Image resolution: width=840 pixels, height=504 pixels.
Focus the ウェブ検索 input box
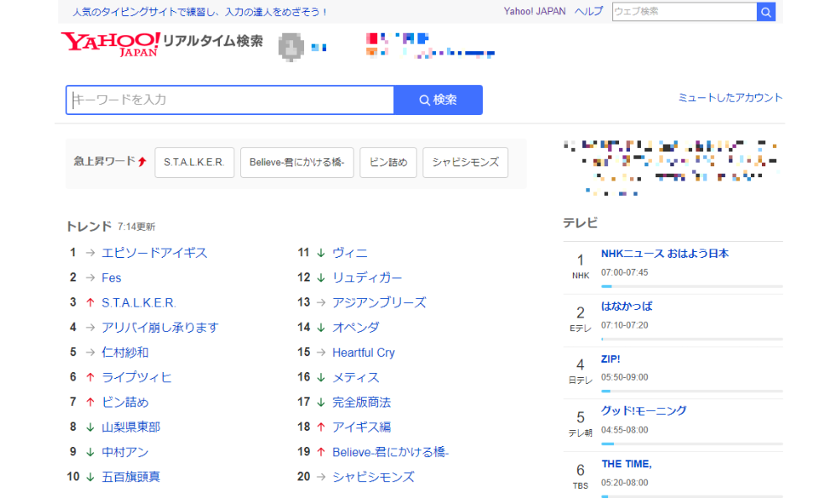click(684, 12)
